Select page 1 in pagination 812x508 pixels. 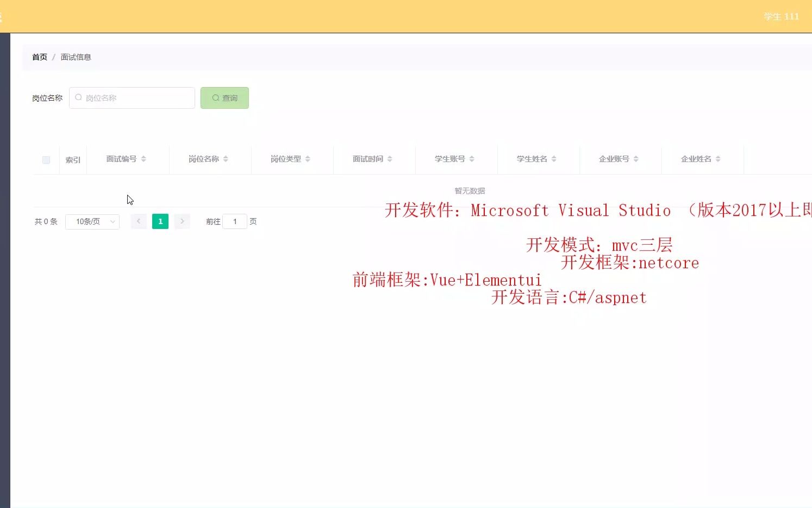(160, 221)
